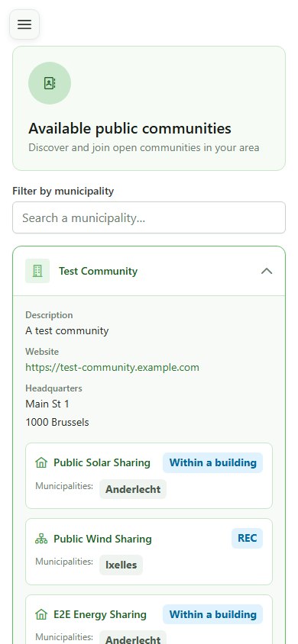Select the Public Wind Sharing title

click(x=102, y=539)
